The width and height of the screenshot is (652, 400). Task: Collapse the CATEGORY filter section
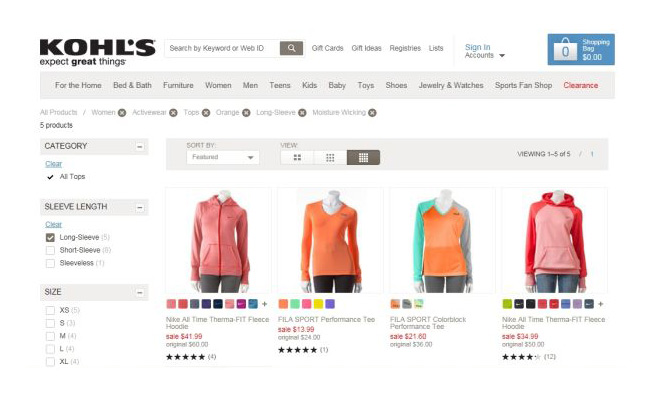tap(140, 147)
